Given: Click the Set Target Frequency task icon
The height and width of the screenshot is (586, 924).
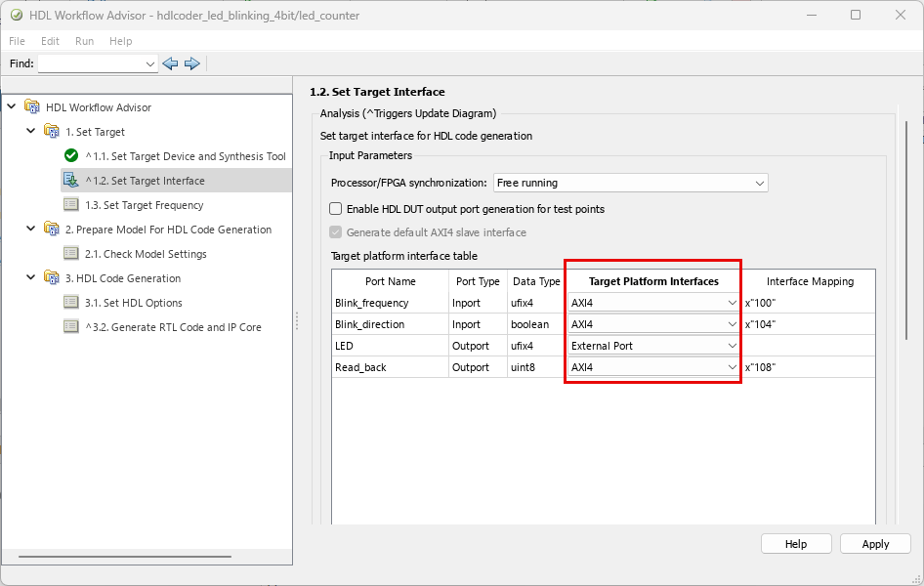Looking at the screenshot, I should 71,205.
